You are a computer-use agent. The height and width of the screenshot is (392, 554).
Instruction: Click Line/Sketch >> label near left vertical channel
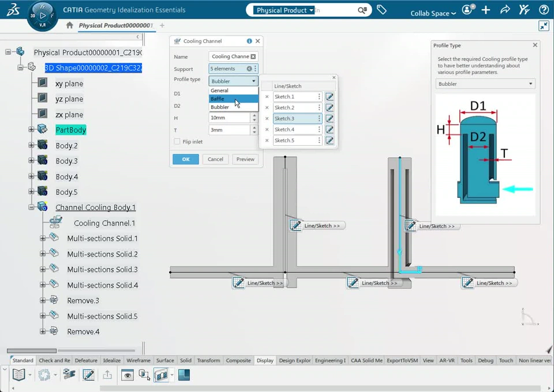click(x=322, y=226)
